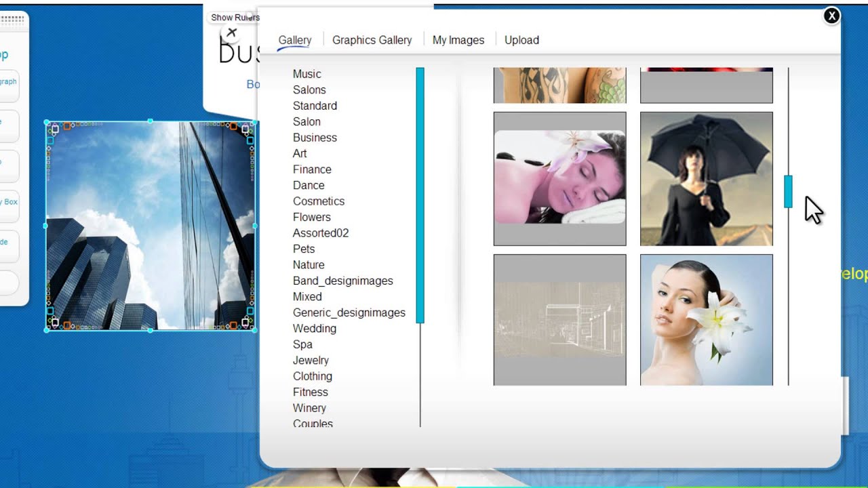Image resolution: width=868 pixels, height=488 pixels.
Task: Open the Generic_designimages category
Action: 349,312
